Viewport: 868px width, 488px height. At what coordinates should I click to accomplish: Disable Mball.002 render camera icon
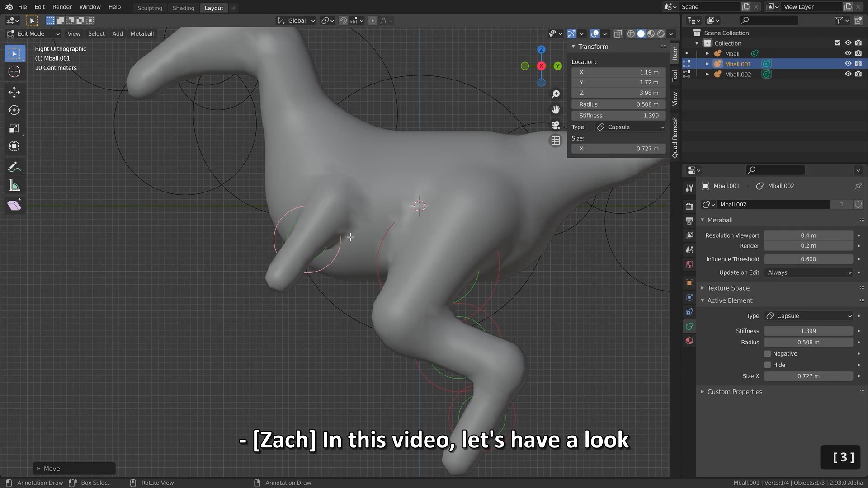(858, 74)
